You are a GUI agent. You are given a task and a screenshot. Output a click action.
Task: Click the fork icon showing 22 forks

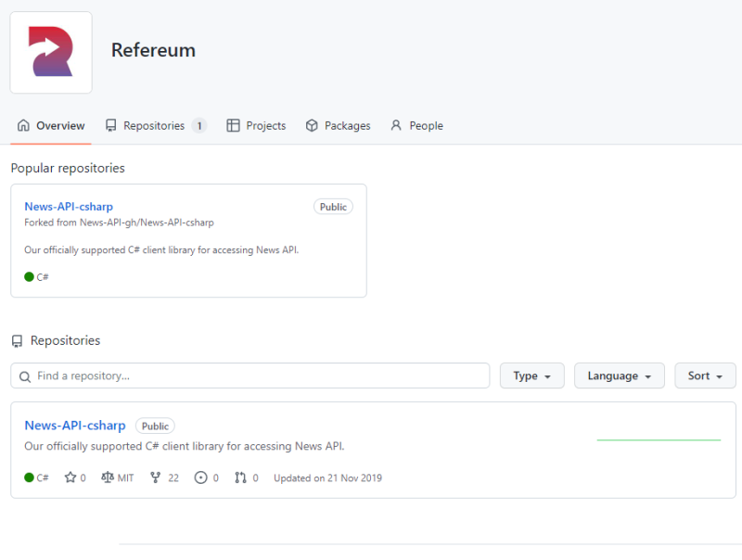pos(155,477)
